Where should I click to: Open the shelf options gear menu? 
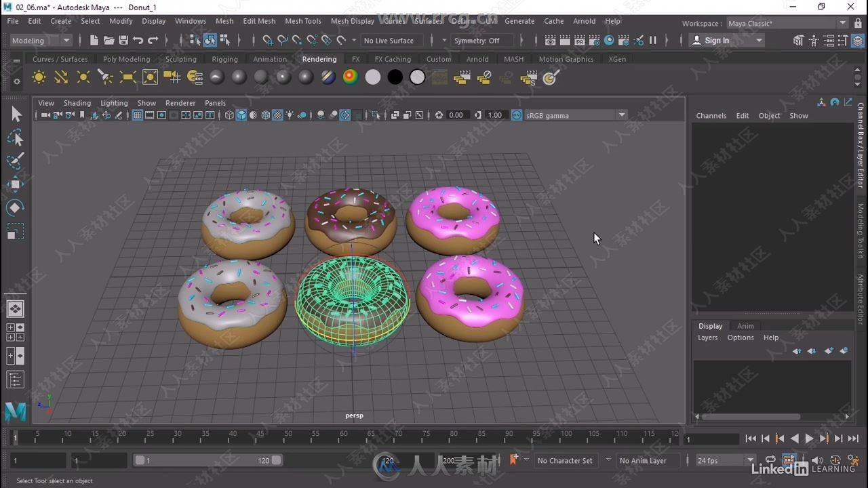[x=16, y=81]
